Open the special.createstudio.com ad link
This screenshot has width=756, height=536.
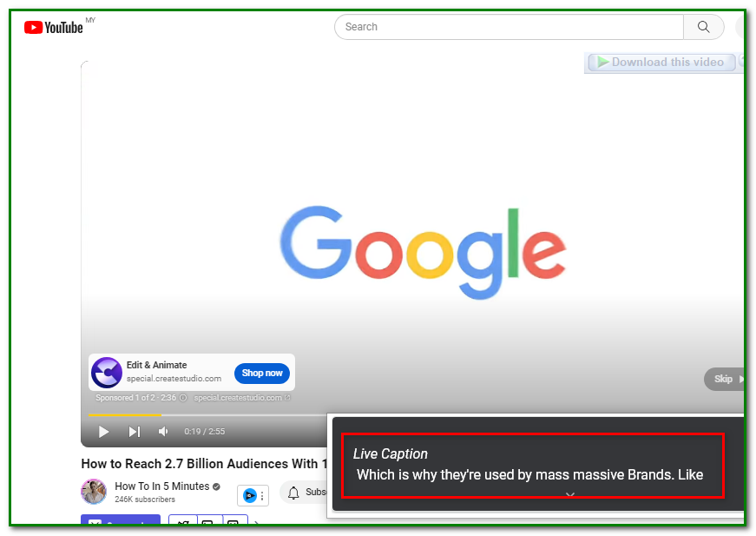[238, 398]
